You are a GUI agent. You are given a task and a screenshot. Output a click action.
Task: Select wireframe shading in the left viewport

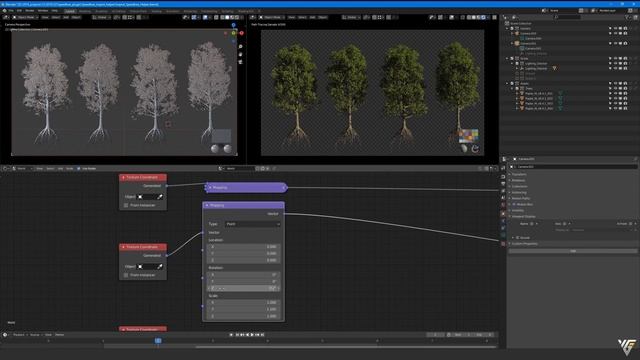click(222, 17)
